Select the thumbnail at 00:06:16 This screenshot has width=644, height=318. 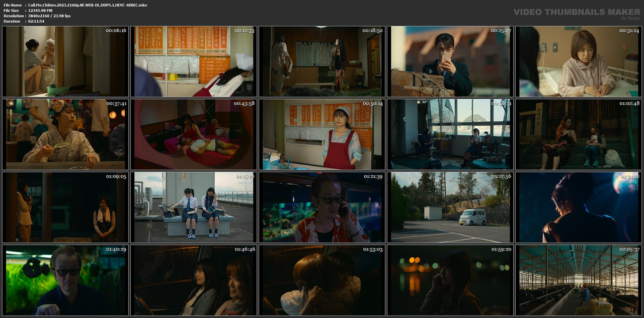coord(65,61)
